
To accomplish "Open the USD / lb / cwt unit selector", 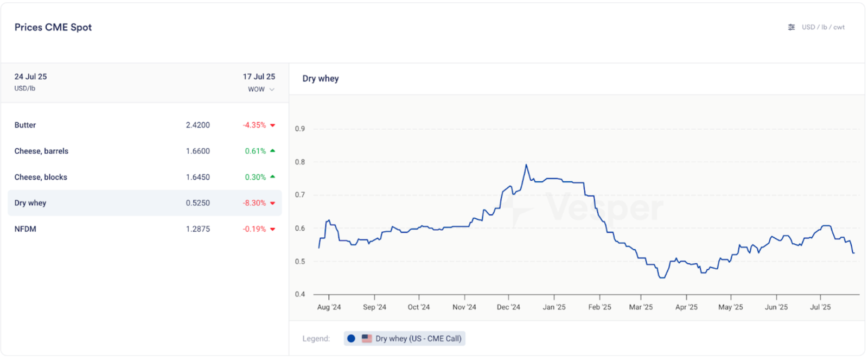I will coord(822,27).
